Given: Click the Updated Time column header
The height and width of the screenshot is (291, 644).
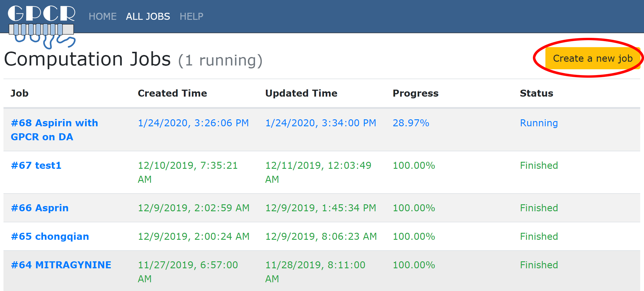Looking at the screenshot, I should pyautogui.click(x=301, y=93).
